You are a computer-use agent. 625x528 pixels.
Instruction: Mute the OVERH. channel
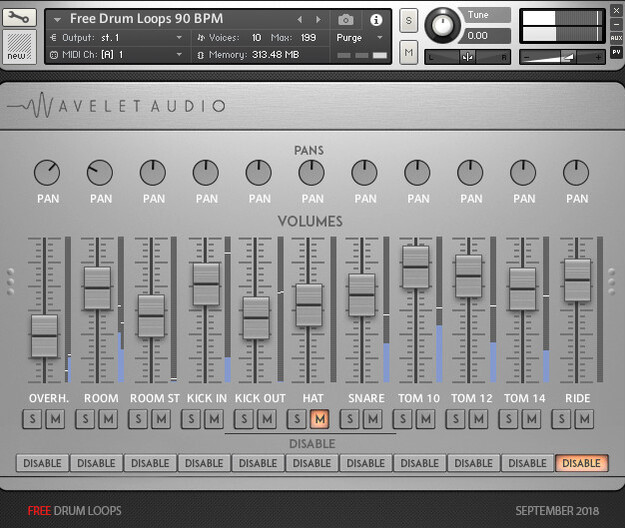tap(55, 419)
